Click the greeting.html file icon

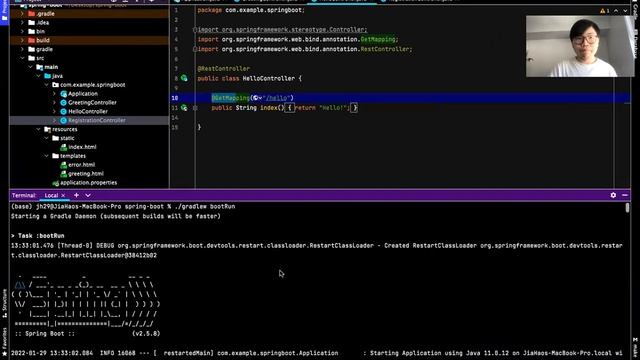64,174
